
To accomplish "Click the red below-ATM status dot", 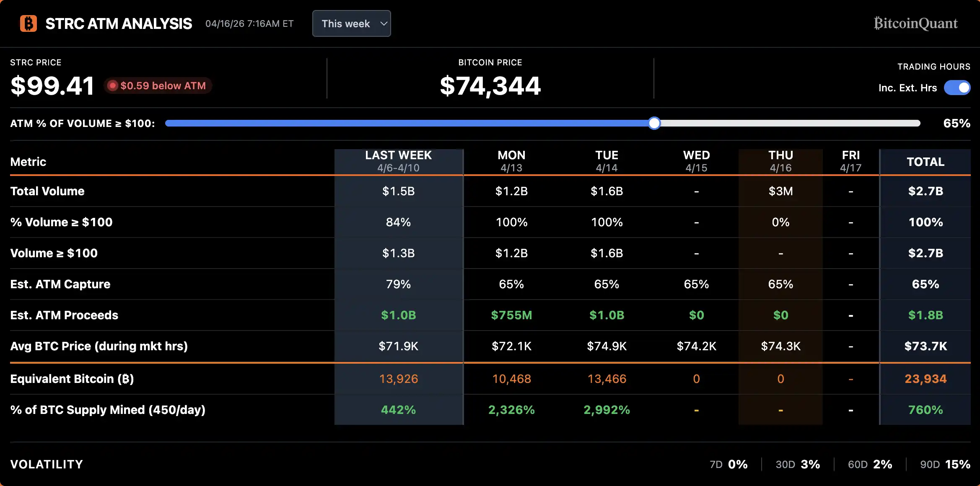I will tap(112, 86).
